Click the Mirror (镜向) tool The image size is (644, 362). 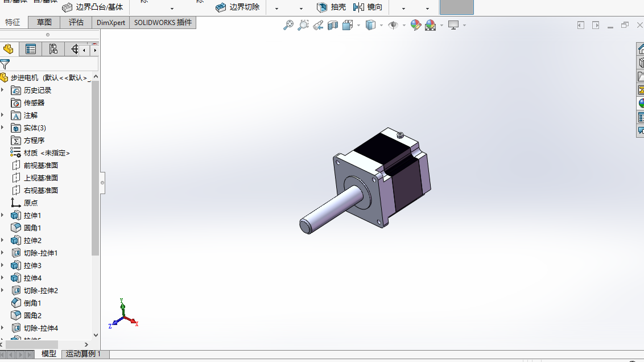pos(368,7)
